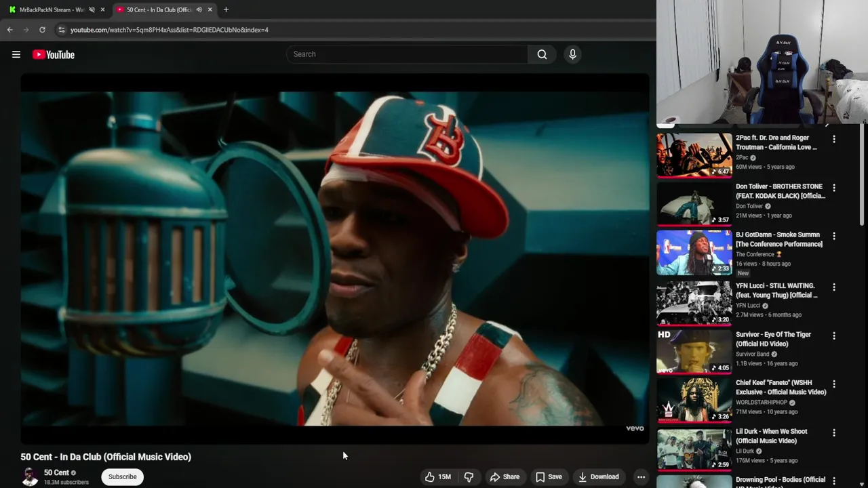Play BJ GotDamn Smoke Summn thumbnail

(x=694, y=252)
